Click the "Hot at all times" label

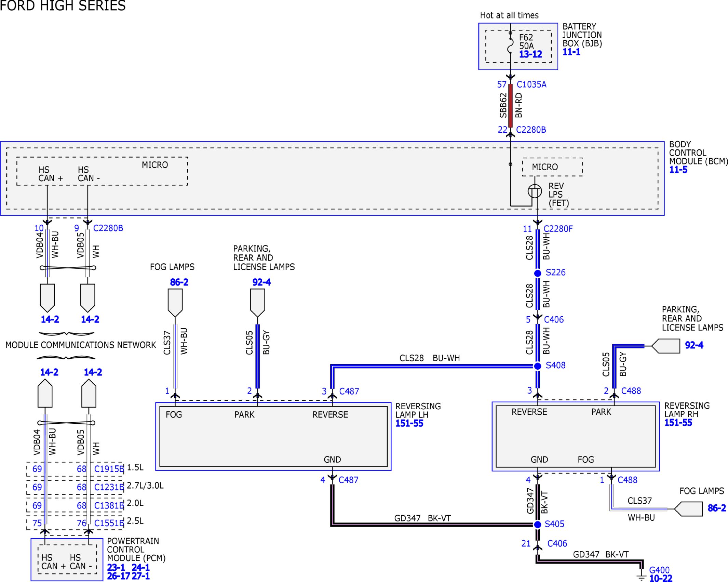coord(509,15)
